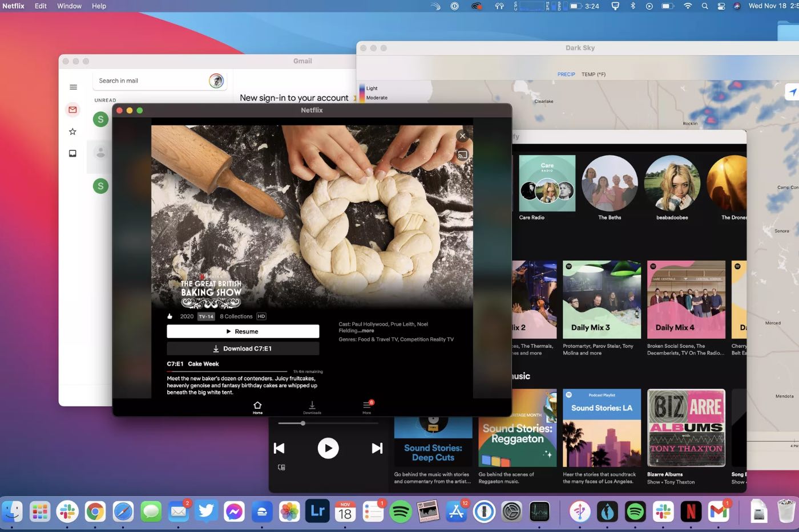Center the map with Dark Sky's location arrow
Screen dimensions: 799x532
coord(792,92)
